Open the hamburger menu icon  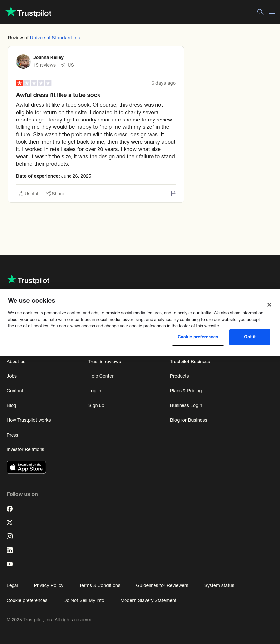(272, 12)
